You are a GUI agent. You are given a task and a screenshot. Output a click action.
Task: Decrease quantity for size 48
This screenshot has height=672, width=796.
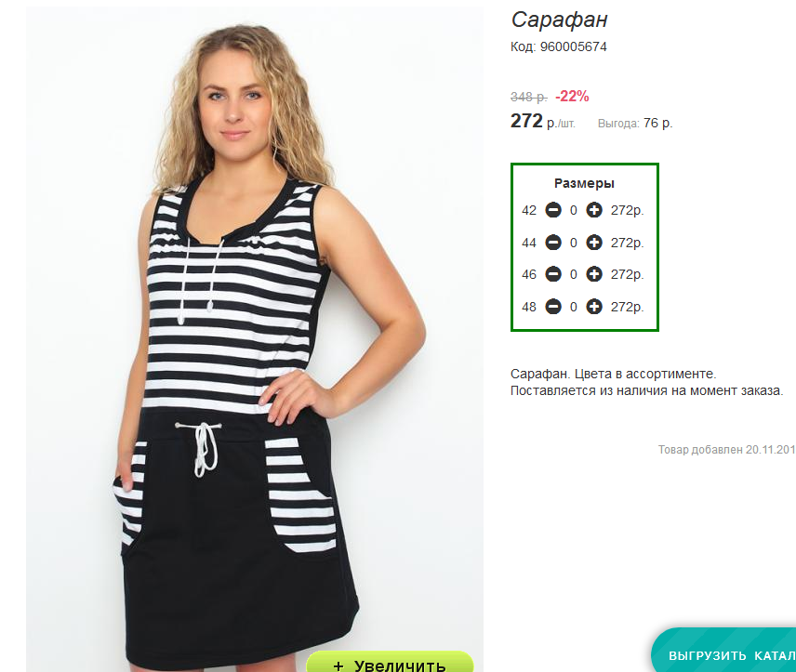553,307
